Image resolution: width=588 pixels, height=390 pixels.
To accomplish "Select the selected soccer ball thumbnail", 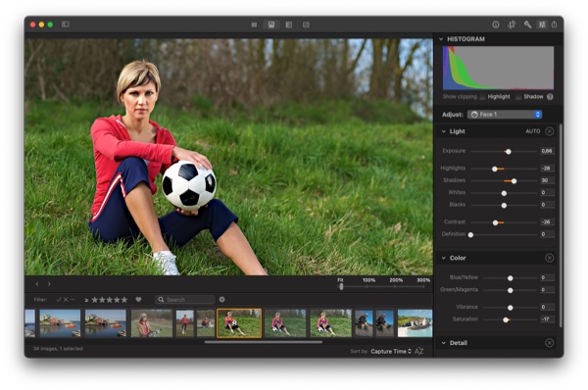I will 239,322.
